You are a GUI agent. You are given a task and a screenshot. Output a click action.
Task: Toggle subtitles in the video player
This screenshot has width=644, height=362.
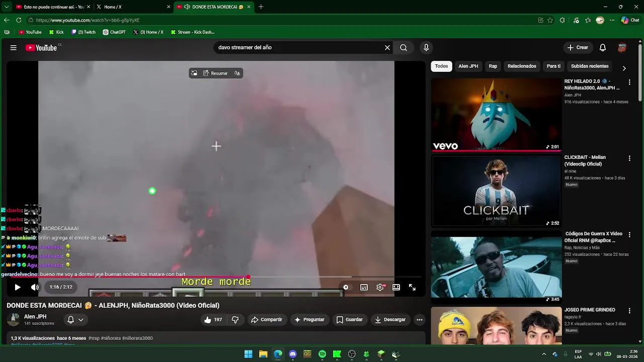(364, 287)
